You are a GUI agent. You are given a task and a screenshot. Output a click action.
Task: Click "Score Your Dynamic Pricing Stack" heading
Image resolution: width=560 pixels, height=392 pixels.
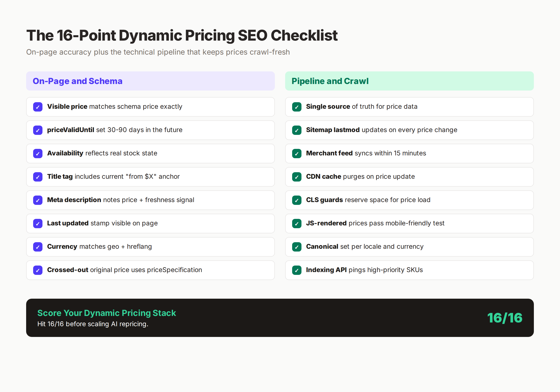[x=107, y=313]
